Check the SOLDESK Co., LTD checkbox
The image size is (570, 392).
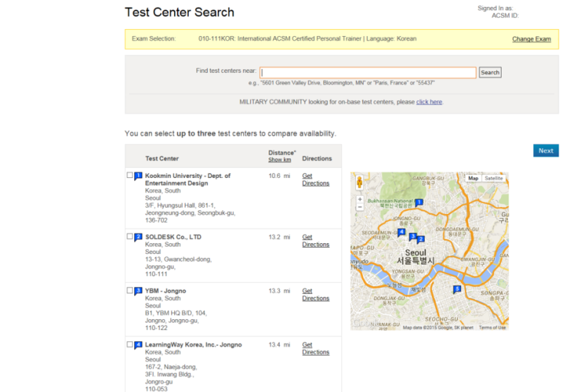pyautogui.click(x=130, y=236)
